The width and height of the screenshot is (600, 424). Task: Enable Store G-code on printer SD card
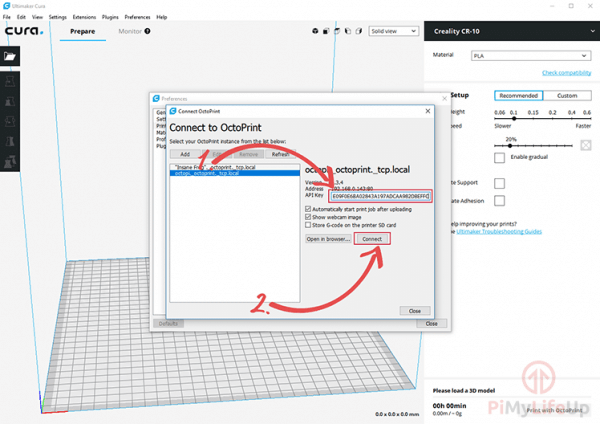pyautogui.click(x=308, y=225)
